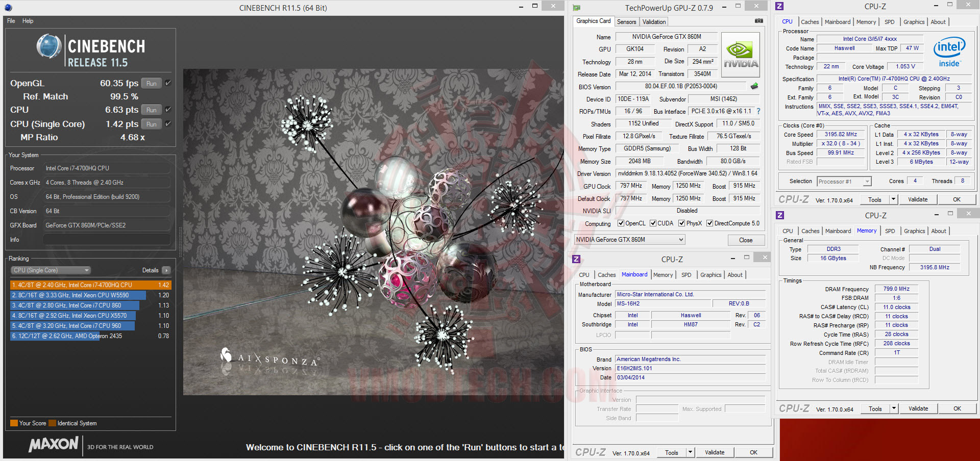This screenshot has width=980, height=461.
Task: Open Tools dropdown arrow in CPU-Z Mainboard window
Action: coord(690,452)
